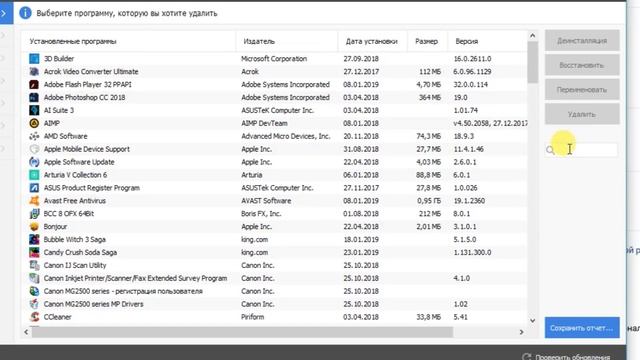Expand the sidebar with the blue chevron
This screenshot has height=360, width=640.
pos(5,13)
